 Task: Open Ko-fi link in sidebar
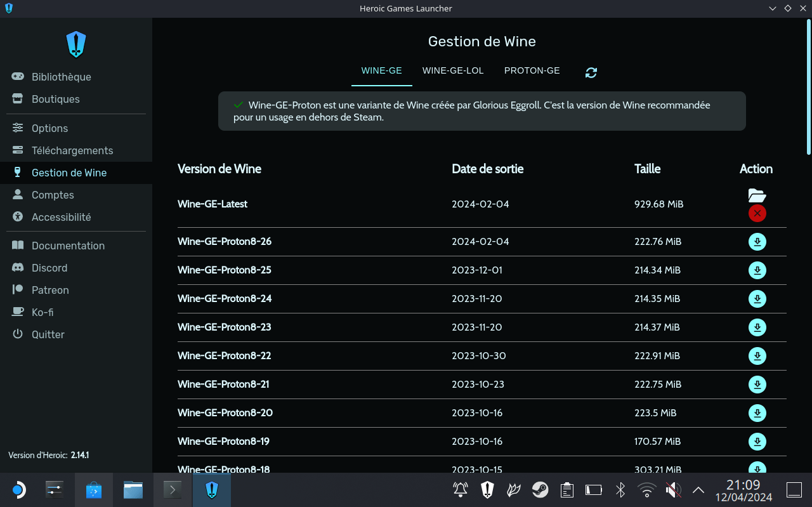pyautogui.click(x=76, y=312)
